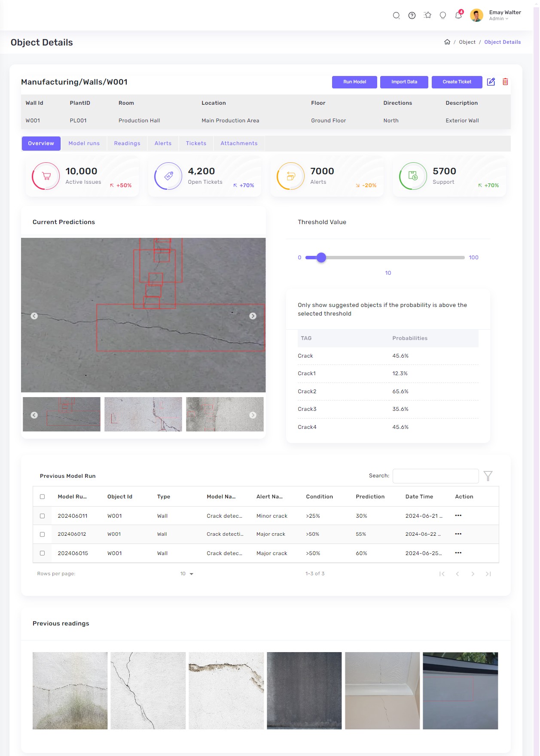Open the notifications bell
This screenshot has width=540, height=756.
(458, 15)
